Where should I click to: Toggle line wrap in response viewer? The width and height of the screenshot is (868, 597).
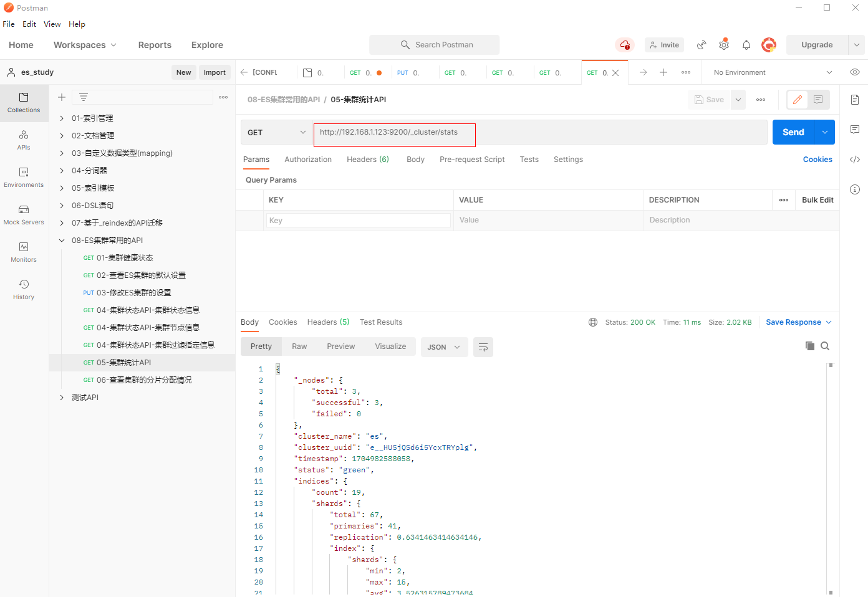pyautogui.click(x=483, y=347)
